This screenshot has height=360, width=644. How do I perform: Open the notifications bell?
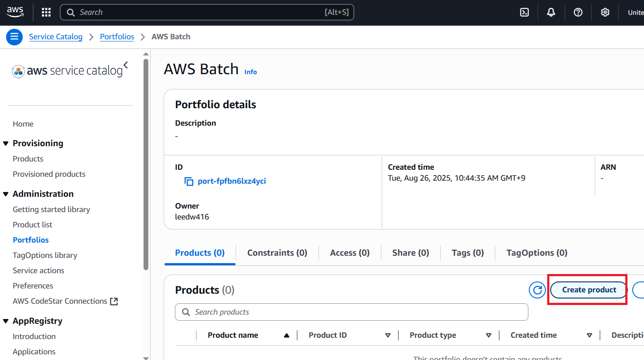(551, 12)
